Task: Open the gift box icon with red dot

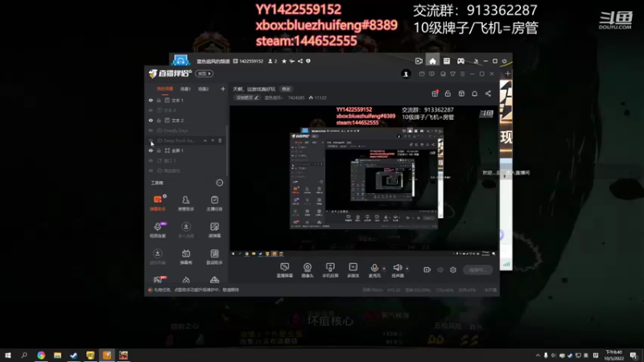Action: pos(435,93)
